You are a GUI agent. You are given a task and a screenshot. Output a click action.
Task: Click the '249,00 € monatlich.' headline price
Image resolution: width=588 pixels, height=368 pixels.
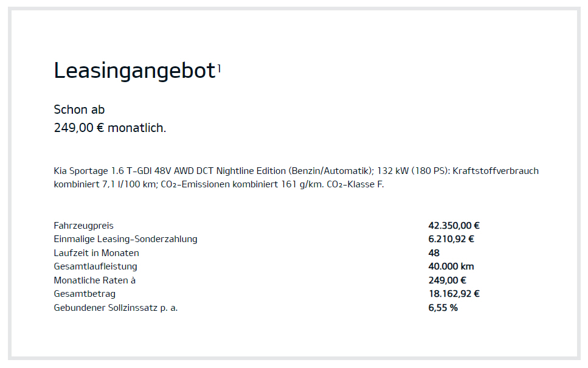click(109, 128)
